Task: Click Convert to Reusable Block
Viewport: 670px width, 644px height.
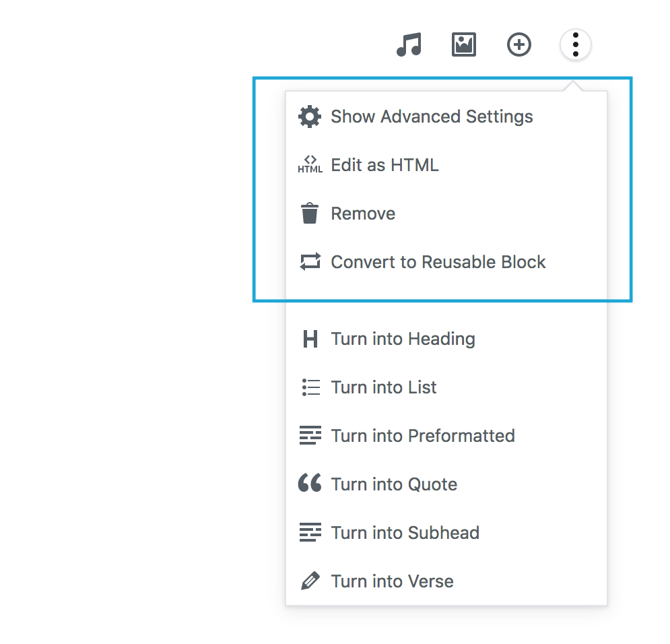Action: tap(438, 261)
